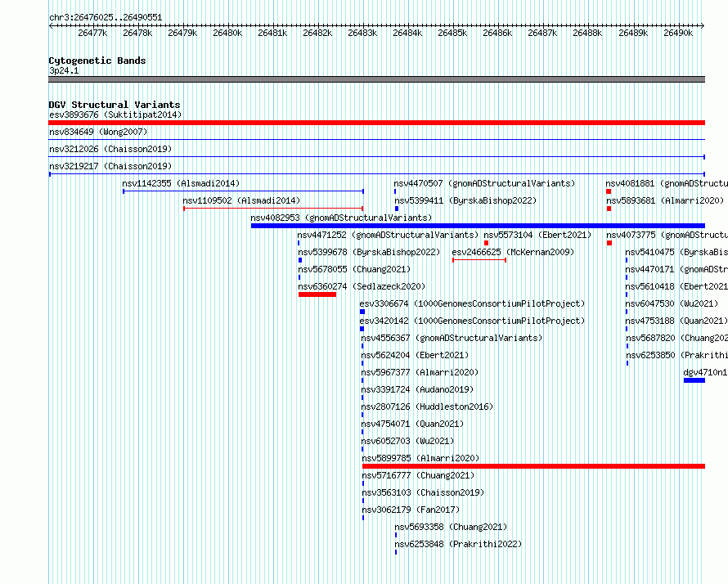Click nsv5610418 (Ebert2021) label
The width and height of the screenshot is (728, 584).
pyautogui.click(x=676, y=286)
